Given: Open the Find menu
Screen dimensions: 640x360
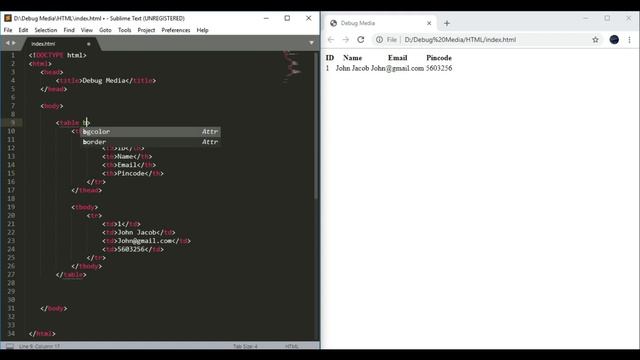Looking at the screenshot, I should pyautogui.click(x=69, y=30).
